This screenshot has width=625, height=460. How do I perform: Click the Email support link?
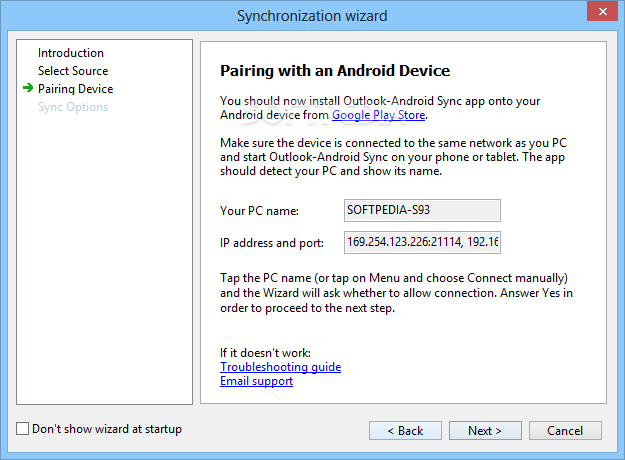[x=256, y=381]
